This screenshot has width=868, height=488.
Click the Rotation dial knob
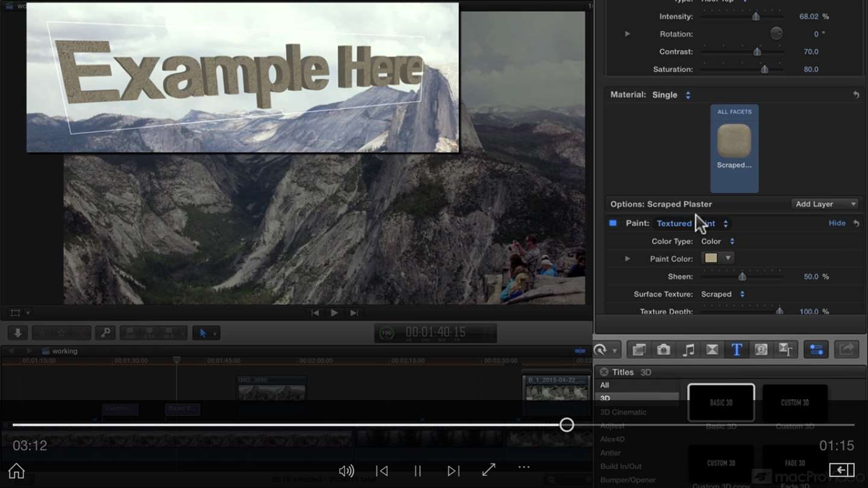(x=776, y=34)
